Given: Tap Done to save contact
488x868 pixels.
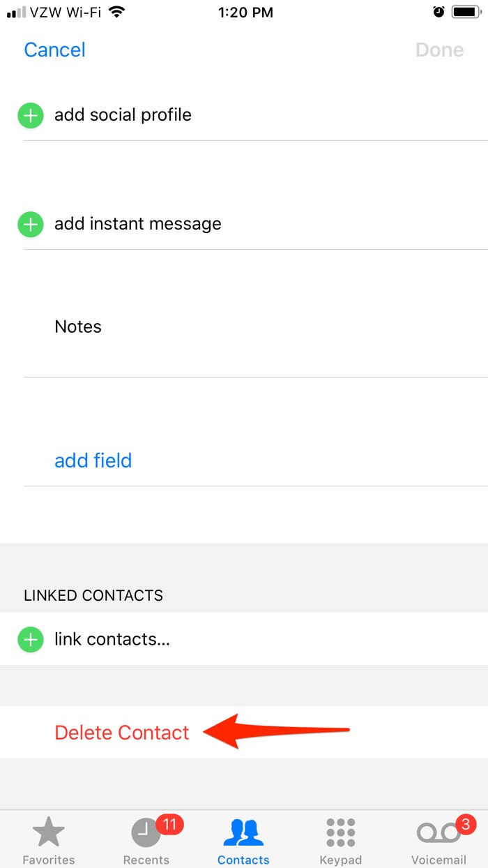Looking at the screenshot, I should pyautogui.click(x=439, y=50).
